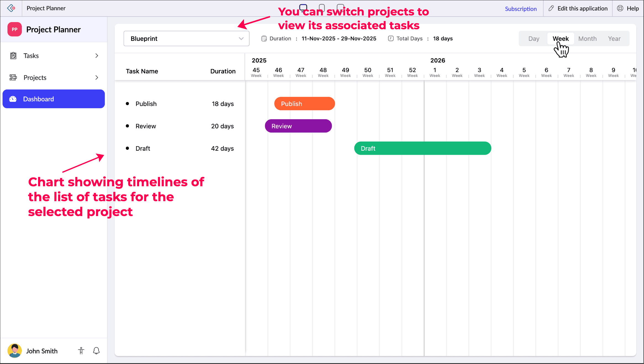Expand the Tasks menu chevron

click(x=97, y=56)
